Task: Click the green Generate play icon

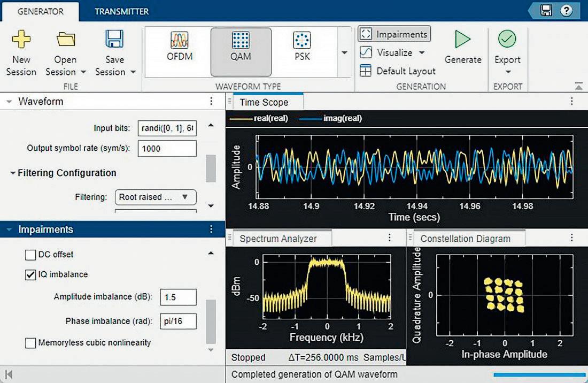Action: (462, 39)
